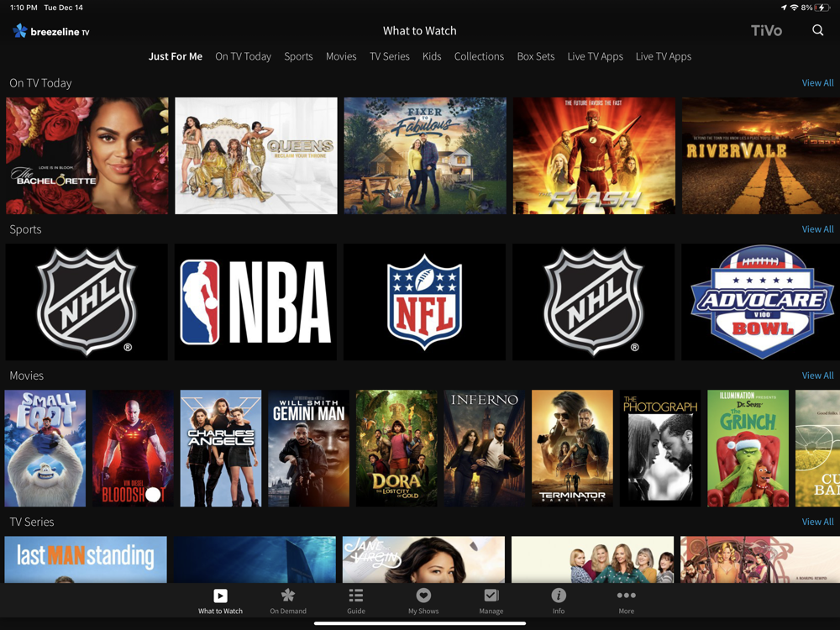Tap the location arrow status icon
This screenshot has height=630, width=840.
[784, 8]
